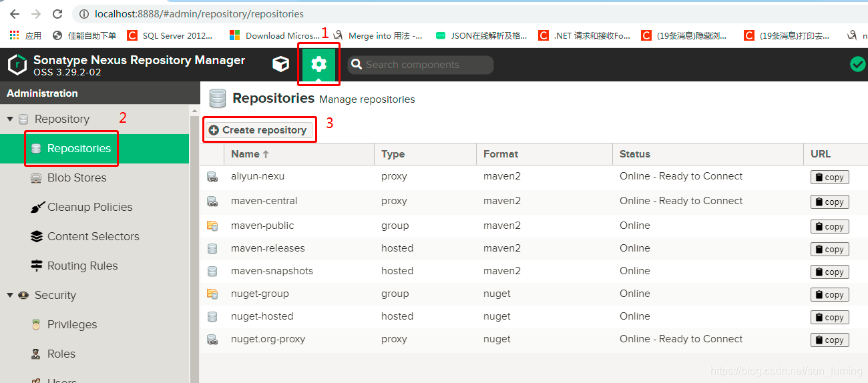Click the maven-central proxy repository icon
Screen dimensions: 868x383
coord(212,202)
